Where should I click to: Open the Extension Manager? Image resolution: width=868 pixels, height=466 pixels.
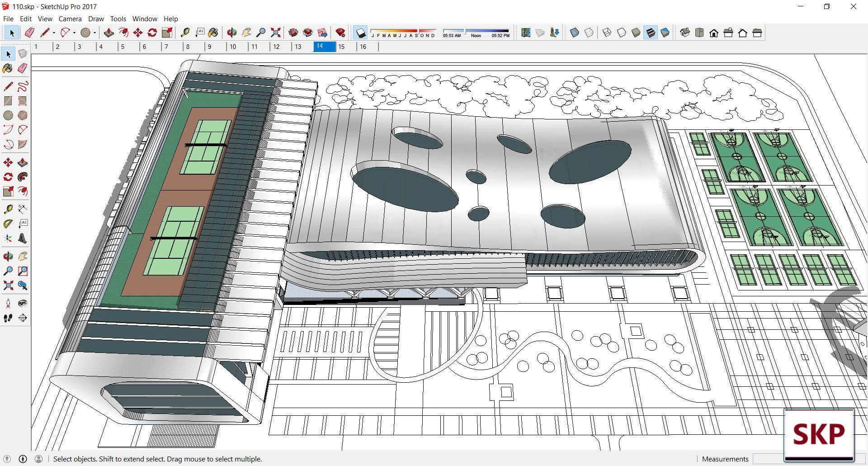pos(340,33)
